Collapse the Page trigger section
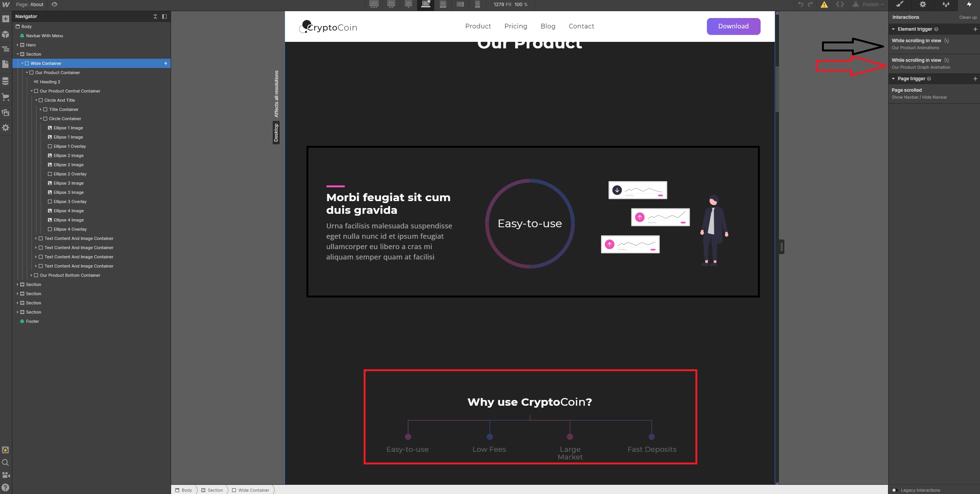The image size is (980, 494). (893, 79)
